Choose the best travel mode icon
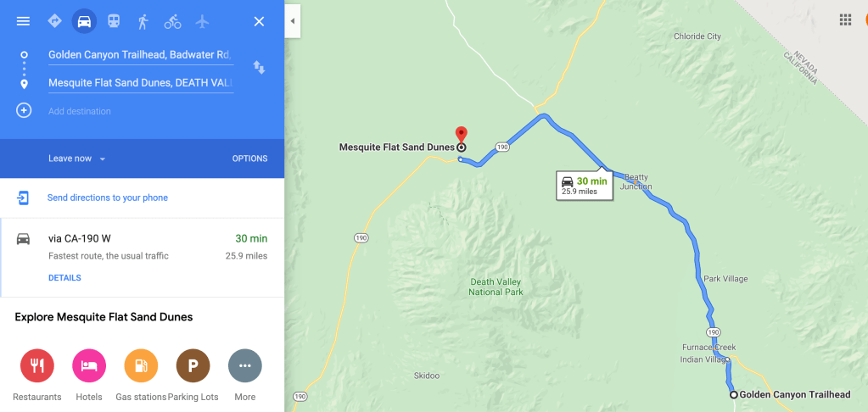 (54, 21)
